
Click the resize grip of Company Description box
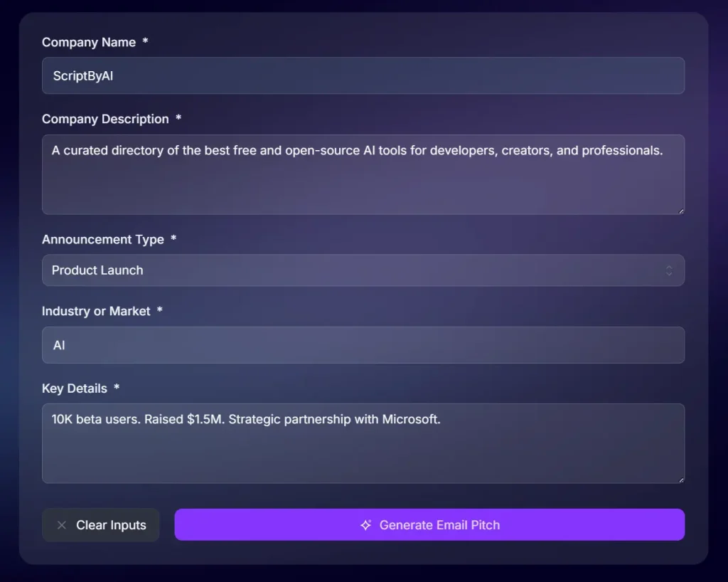pos(679,209)
